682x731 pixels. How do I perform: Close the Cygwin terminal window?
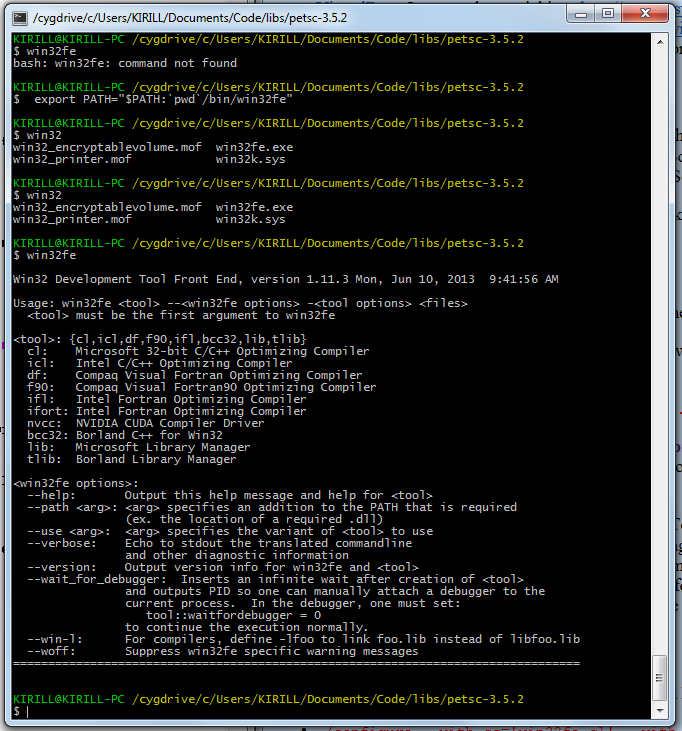pyautogui.click(x=645, y=14)
